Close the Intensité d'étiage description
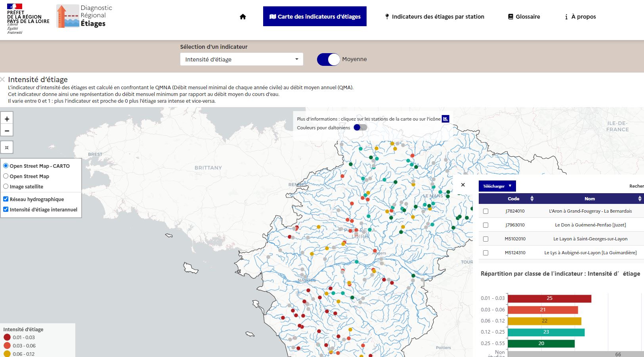 (x=3, y=79)
